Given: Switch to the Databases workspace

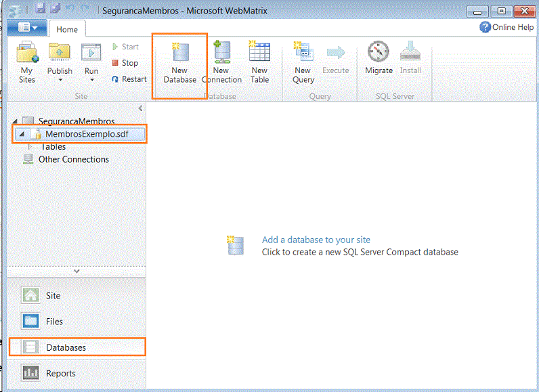Looking at the screenshot, I should pos(77,347).
